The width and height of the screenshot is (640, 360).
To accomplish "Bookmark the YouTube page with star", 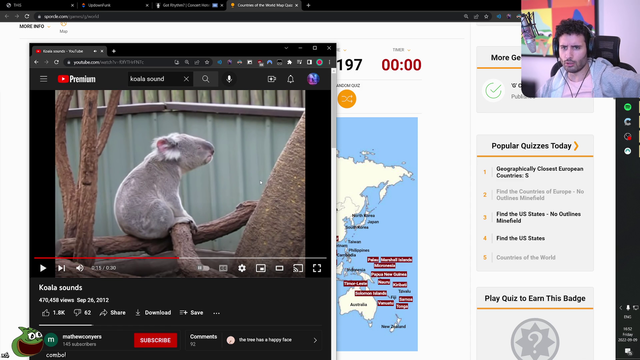I will tap(207, 62).
